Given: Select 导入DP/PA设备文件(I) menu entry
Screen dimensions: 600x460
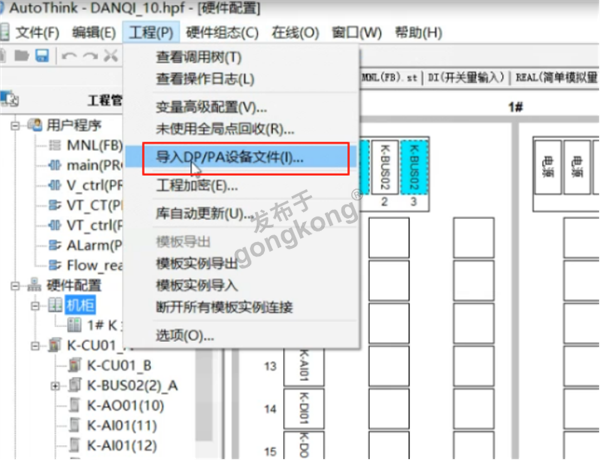Looking at the screenshot, I should [241, 157].
